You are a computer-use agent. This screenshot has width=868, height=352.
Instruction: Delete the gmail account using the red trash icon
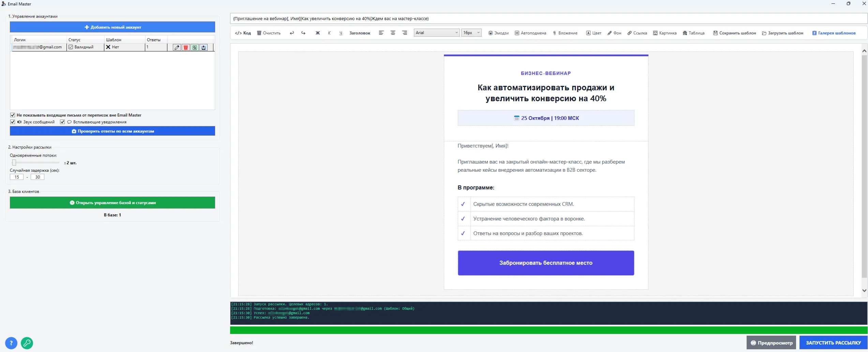185,47
